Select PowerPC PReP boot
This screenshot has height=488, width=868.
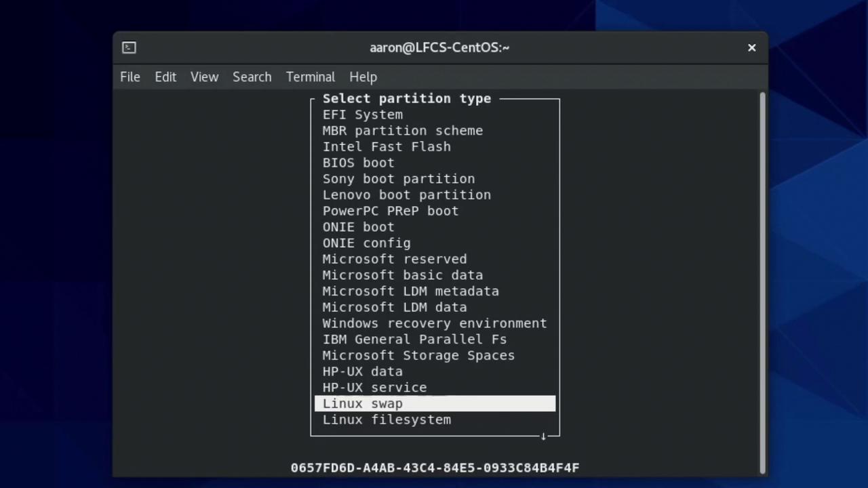[391, 211]
